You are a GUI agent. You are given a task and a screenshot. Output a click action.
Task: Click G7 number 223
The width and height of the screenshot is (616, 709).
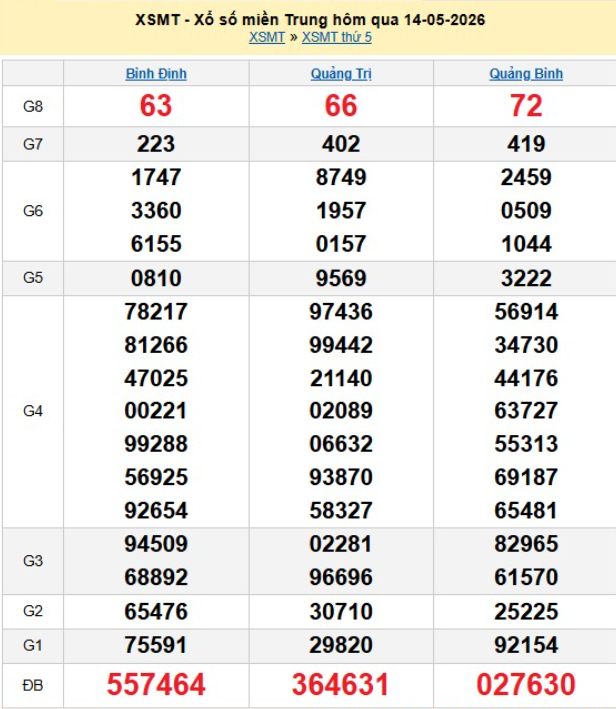[x=156, y=144]
